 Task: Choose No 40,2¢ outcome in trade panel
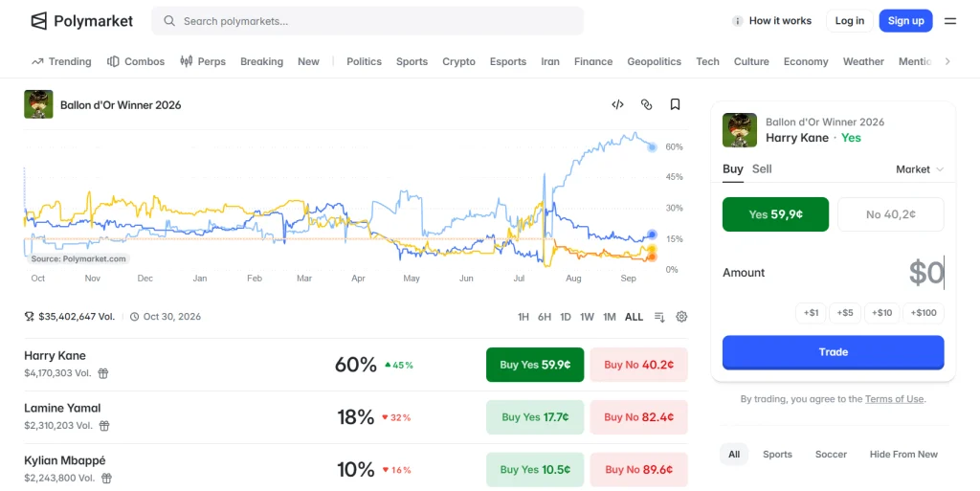891,214
